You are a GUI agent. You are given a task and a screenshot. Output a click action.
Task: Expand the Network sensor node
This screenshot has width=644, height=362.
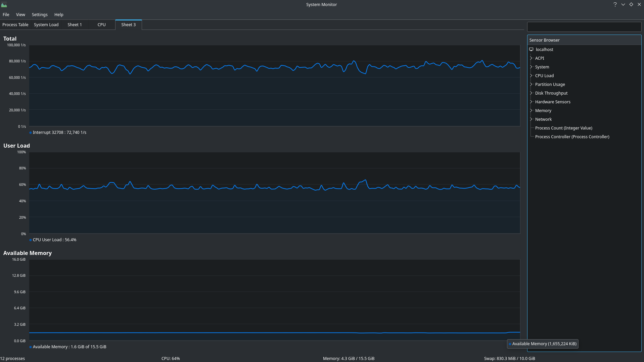(531, 119)
